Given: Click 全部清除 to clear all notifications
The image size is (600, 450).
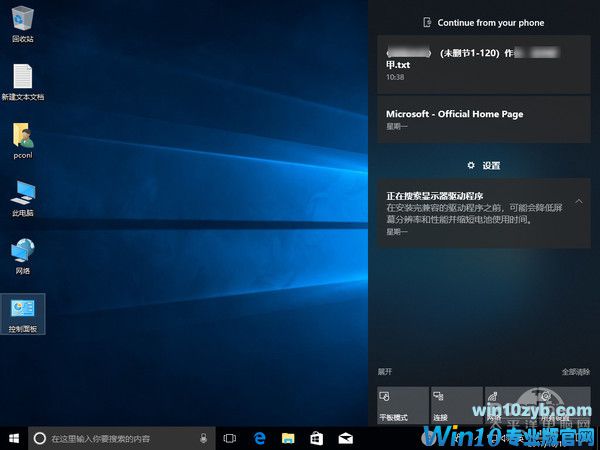Looking at the screenshot, I should (576, 372).
